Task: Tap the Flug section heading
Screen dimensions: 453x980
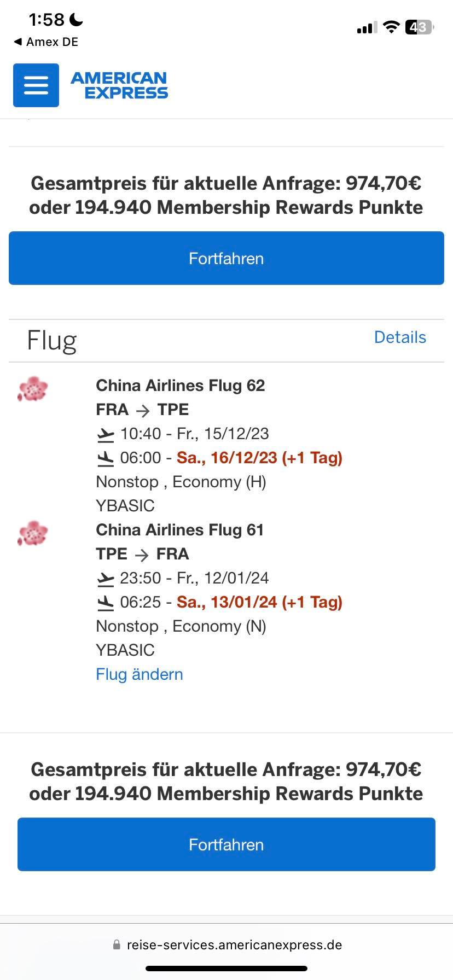Action: click(x=52, y=340)
